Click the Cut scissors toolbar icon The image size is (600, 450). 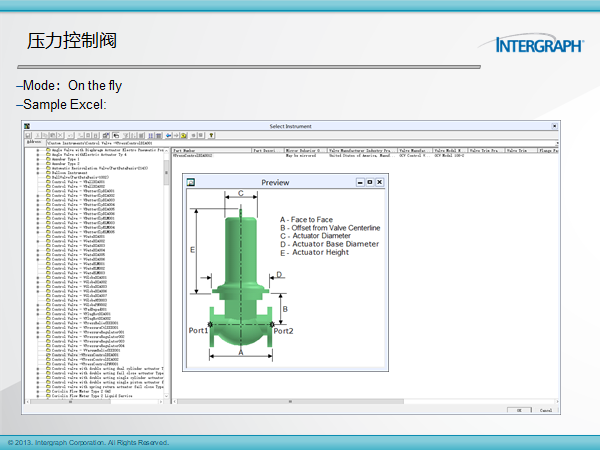pos(38,135)
